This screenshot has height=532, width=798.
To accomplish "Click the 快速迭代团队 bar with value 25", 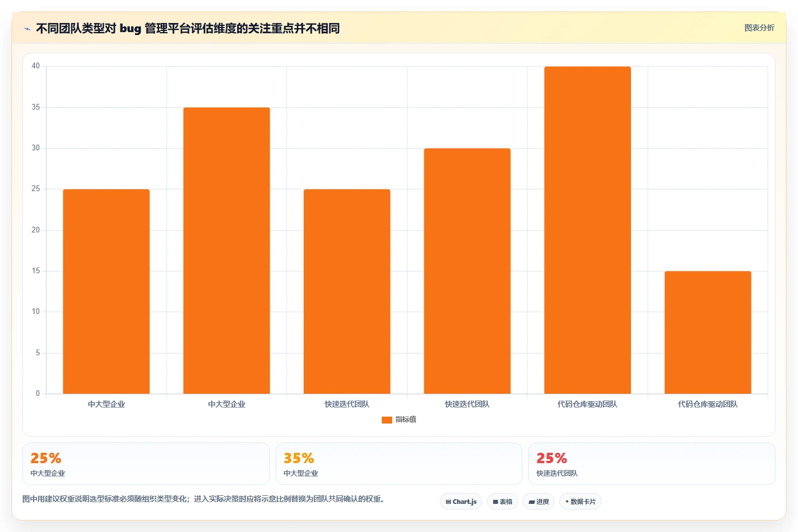I will click(x=347, y=292).
